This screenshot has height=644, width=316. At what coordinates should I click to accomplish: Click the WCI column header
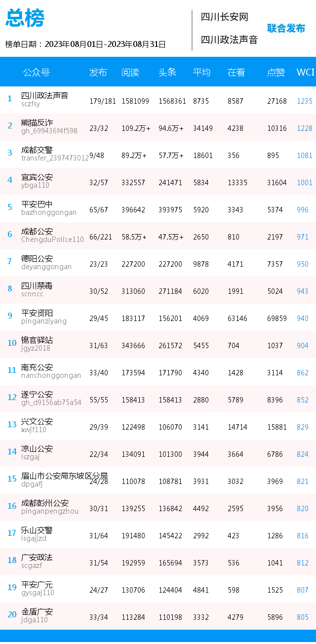[305, 72]
